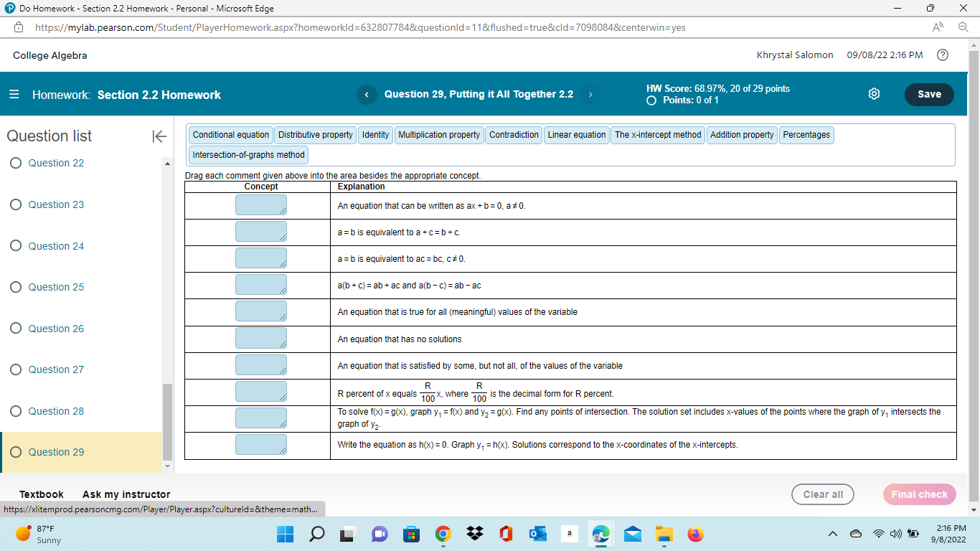
Task: Open the hamburger navigation menu
Action: click(13, 94)
